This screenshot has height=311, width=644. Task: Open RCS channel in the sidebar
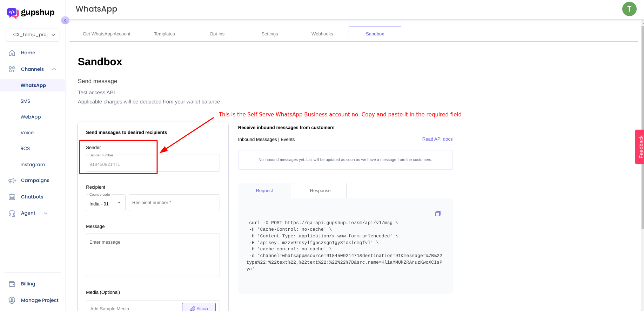(25, 148)
